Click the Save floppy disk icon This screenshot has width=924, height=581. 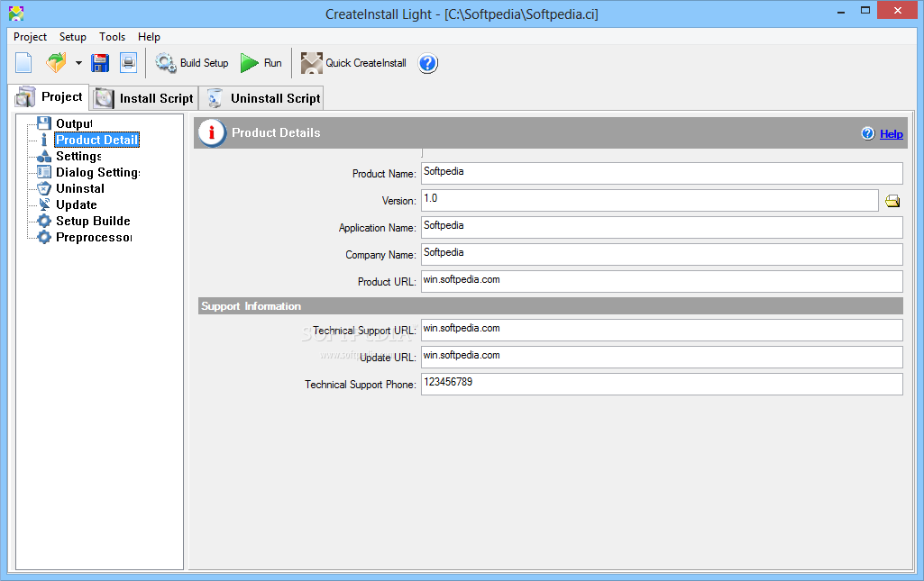pos(100,63)
